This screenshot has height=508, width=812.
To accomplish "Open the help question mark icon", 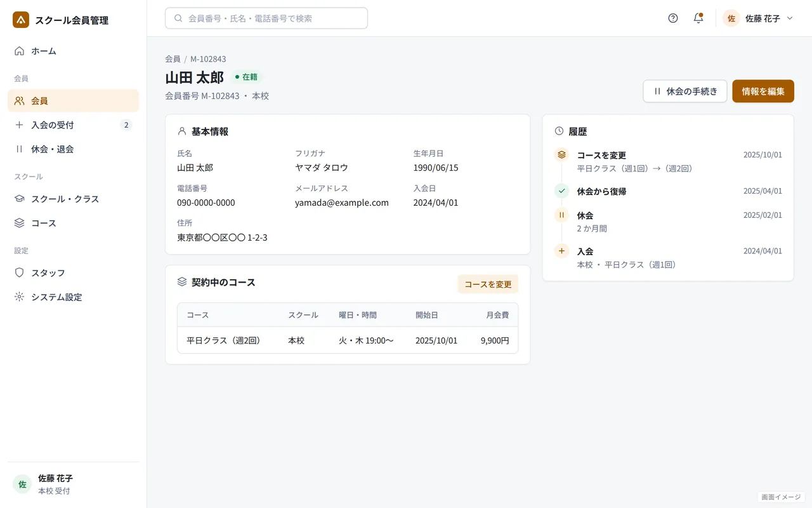I will [673, 18].
